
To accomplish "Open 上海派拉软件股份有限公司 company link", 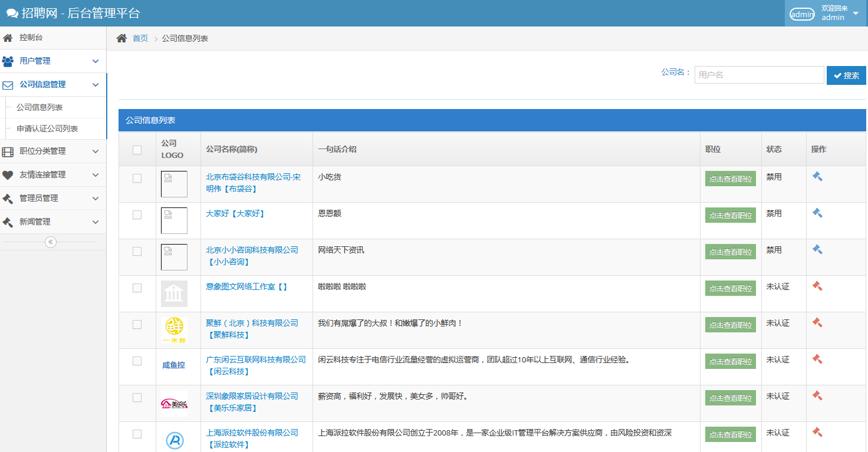I will (x=252, y=433).
